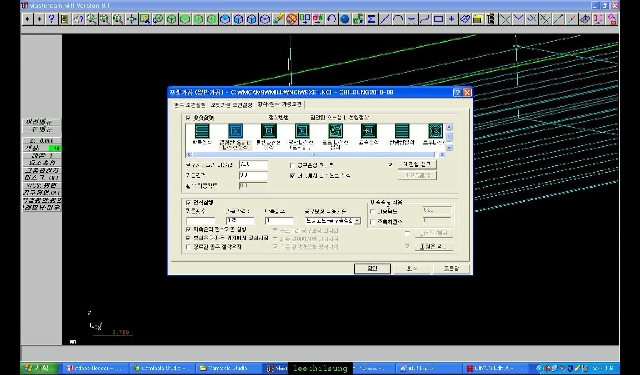
Task: Click the cutting-method list horizontal scrollbar track
Action: coord(314,154)
